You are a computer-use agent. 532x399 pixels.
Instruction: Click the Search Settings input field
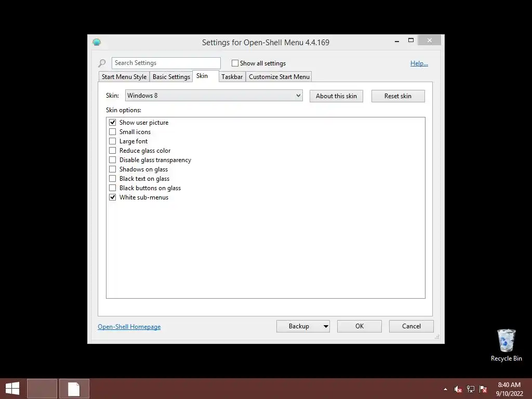click(166, 63)
